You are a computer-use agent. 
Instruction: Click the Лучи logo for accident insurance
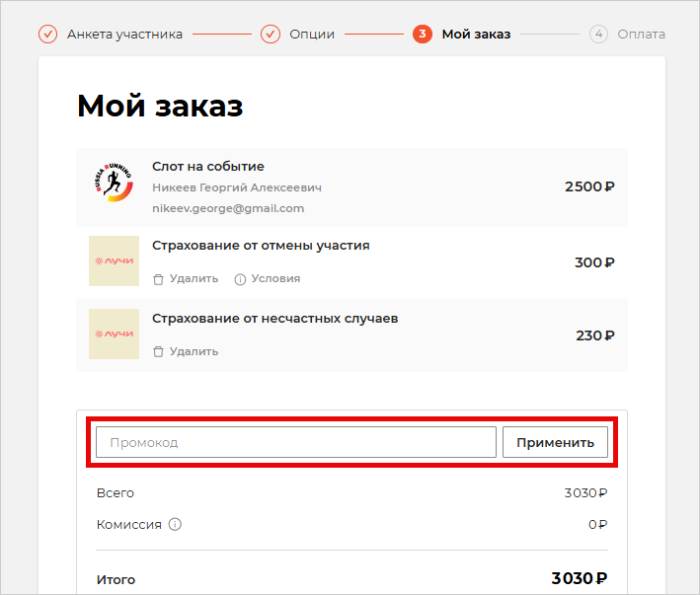click(114, 335)
